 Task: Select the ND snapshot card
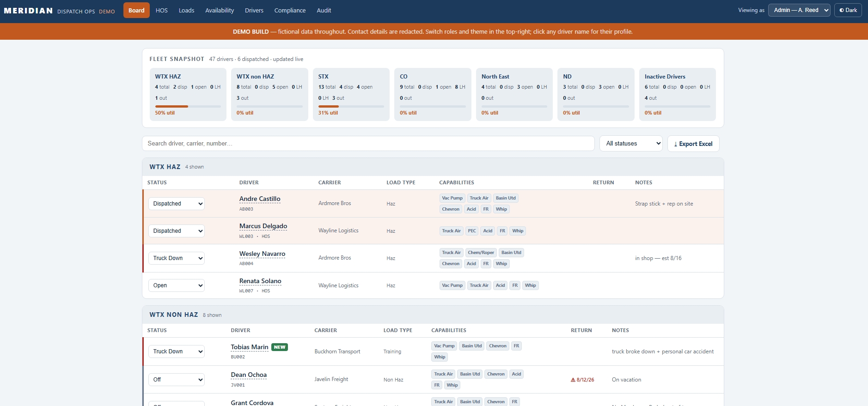click(x=596, y=94)
